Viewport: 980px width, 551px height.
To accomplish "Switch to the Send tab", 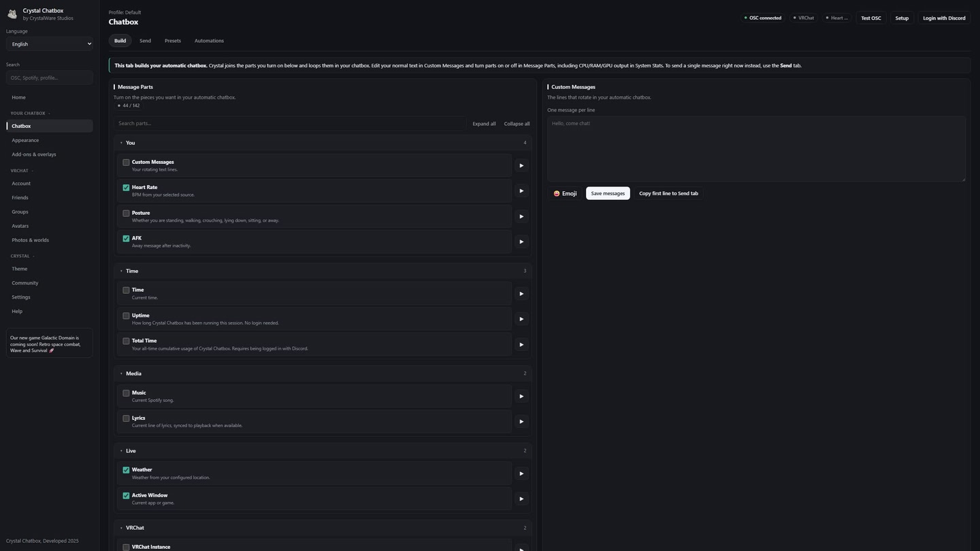I will [x=145, y=41].
